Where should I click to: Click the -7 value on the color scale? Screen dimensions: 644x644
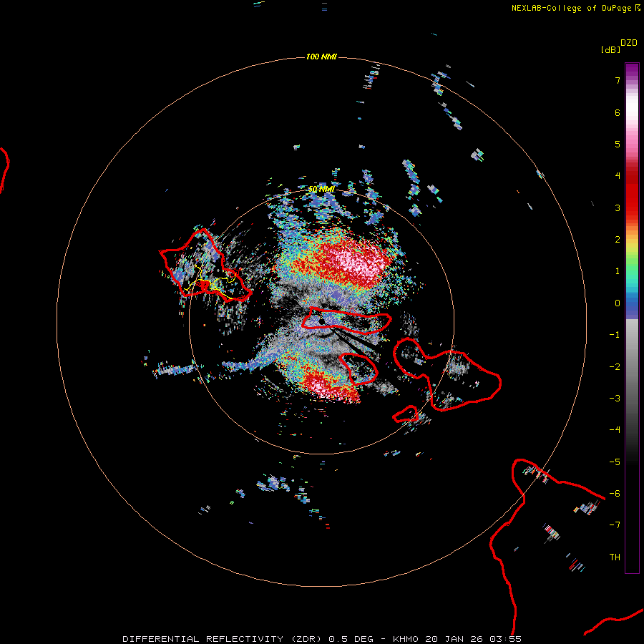615,525
